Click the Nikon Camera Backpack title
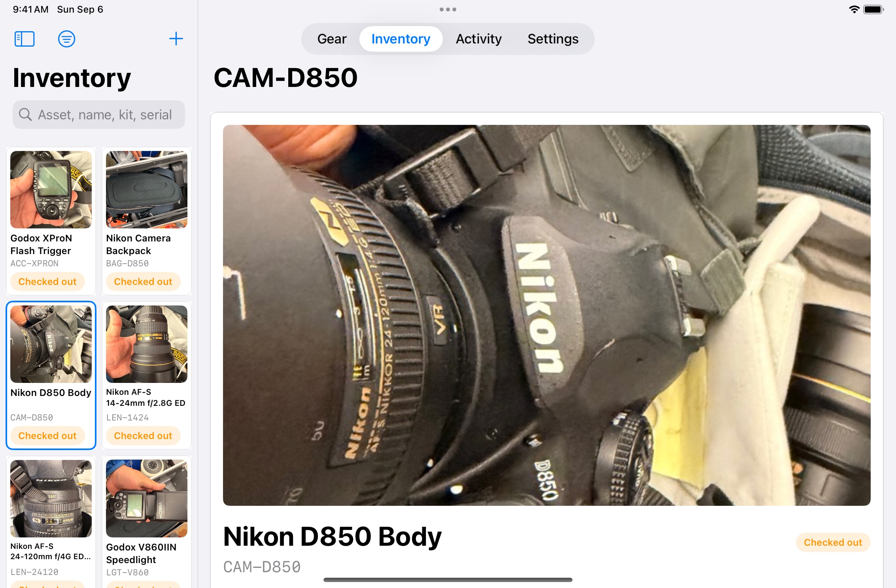 (138, 245)
